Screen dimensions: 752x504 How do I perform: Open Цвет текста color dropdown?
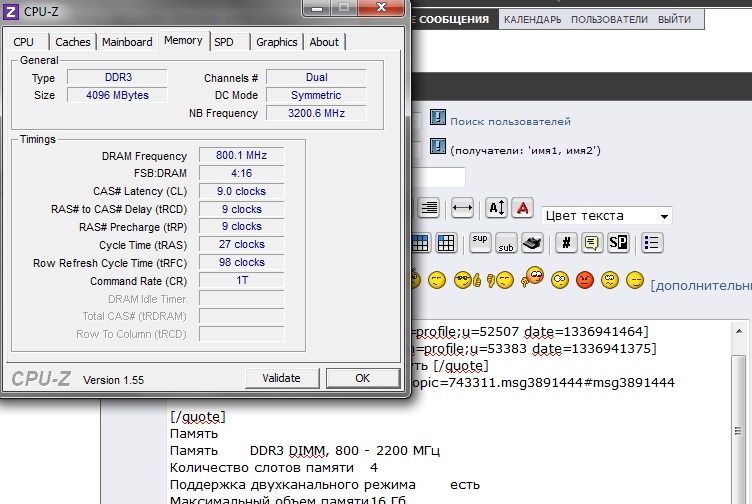click(607, 216)
